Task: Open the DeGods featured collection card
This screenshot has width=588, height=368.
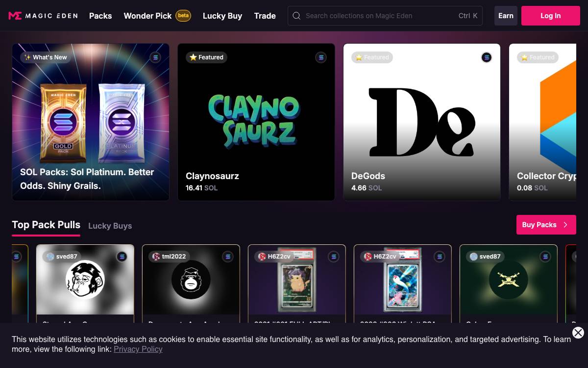Action: pyautogui.click(x=422, y=122)
